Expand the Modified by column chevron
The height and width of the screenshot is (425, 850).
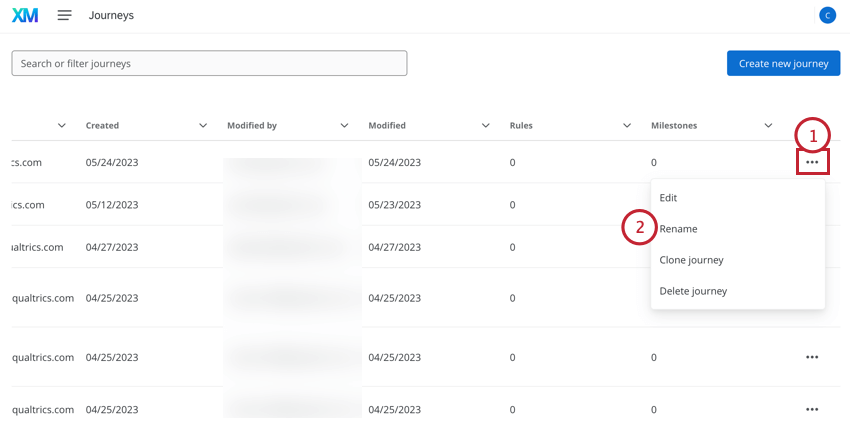(344, 125)
